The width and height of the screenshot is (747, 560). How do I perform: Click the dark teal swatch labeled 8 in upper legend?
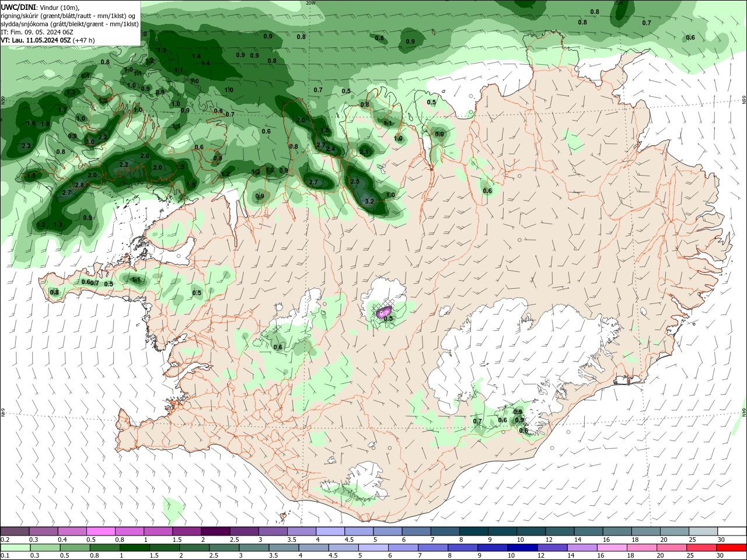click(x=473, y=531)
